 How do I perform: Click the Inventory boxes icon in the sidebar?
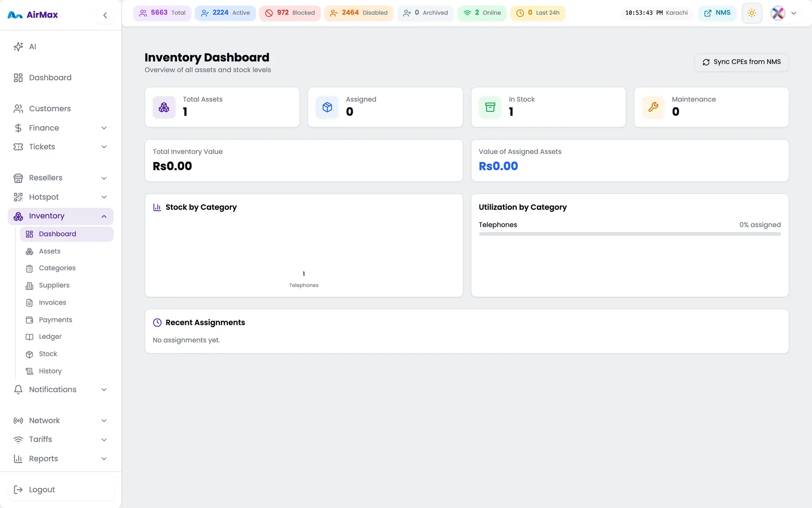pos(18,216)
